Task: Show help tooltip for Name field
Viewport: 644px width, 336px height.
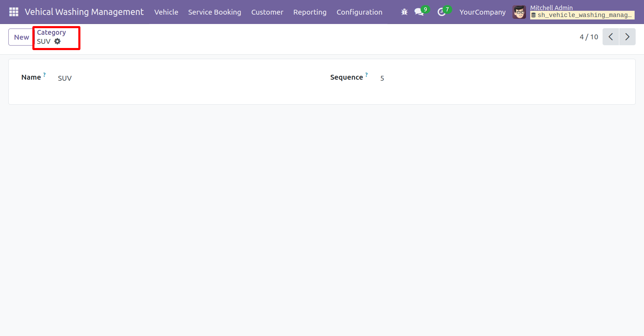Action: (x=45, y=75)
